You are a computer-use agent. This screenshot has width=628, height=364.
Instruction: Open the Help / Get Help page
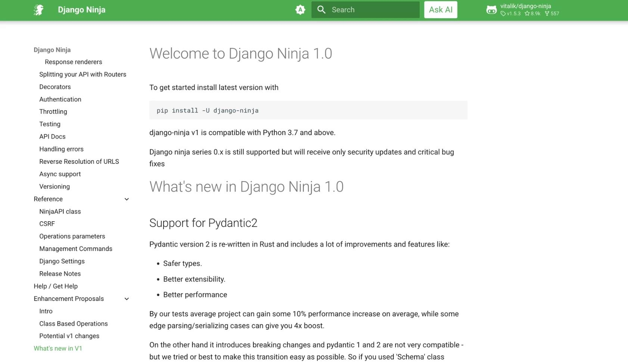click(56, 286)
